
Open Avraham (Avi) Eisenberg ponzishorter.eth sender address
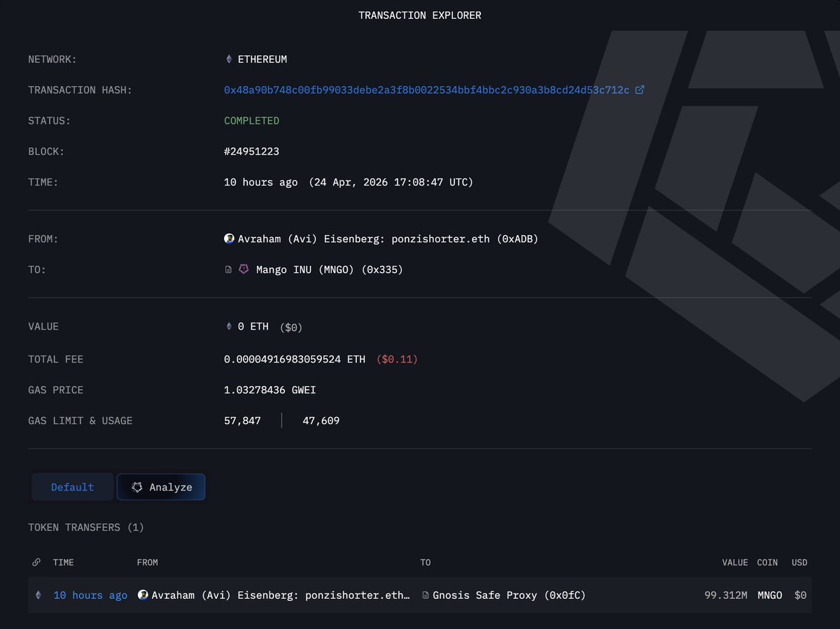386,239
